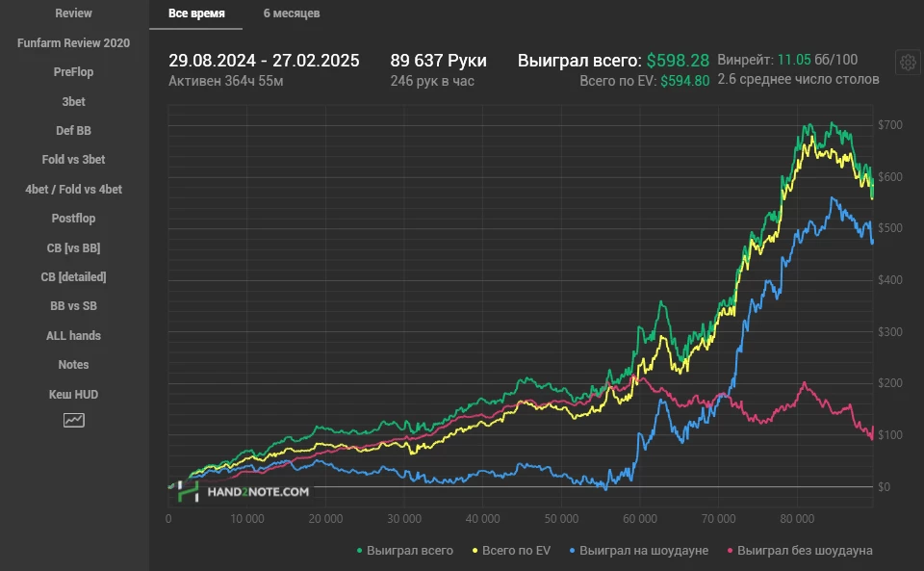Select Fold vs 3bet sidebar item
Viewport: 924px width, 571px height.
click(74, 160)
